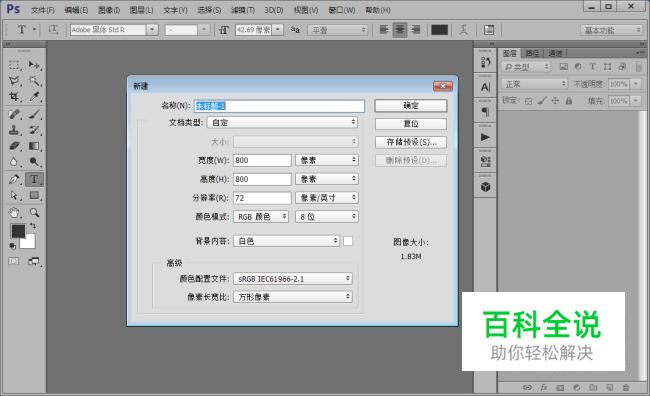Open resolution unit dropdown
Image resolution: width=650 pixels, height=396 pixels.
[x=327, y=198]
